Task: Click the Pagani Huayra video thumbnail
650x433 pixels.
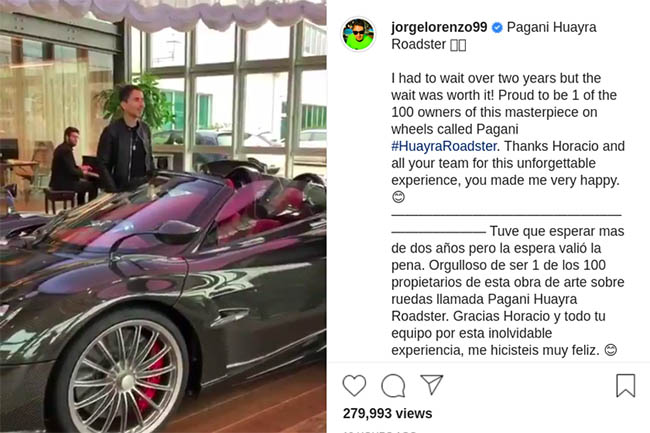Action: (163, 216)
